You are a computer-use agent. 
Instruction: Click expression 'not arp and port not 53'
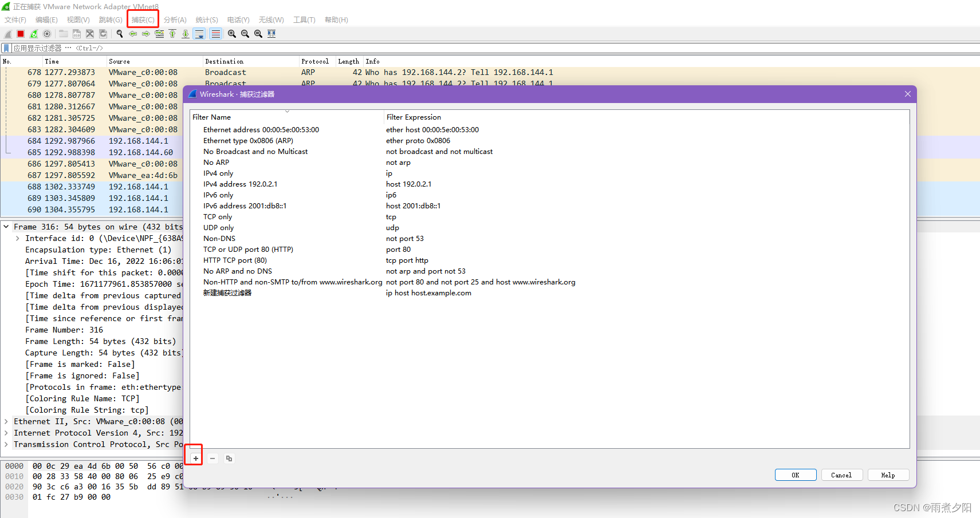[x=426, y=271]
